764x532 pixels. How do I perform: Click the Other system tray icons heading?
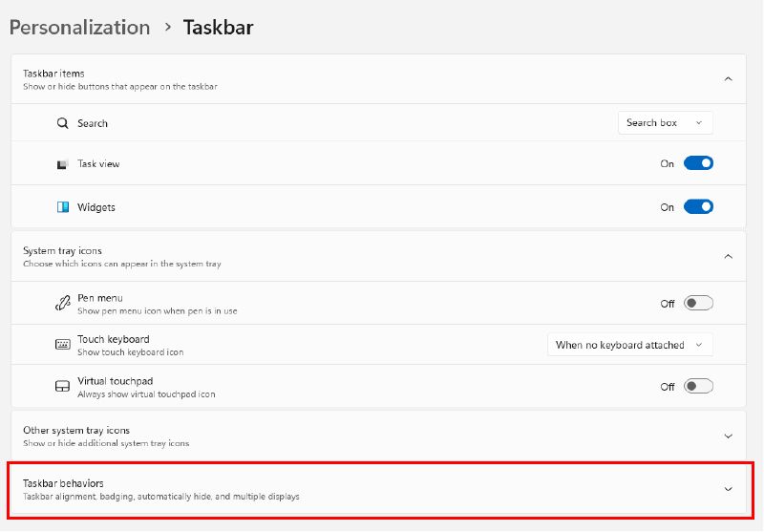76,430
